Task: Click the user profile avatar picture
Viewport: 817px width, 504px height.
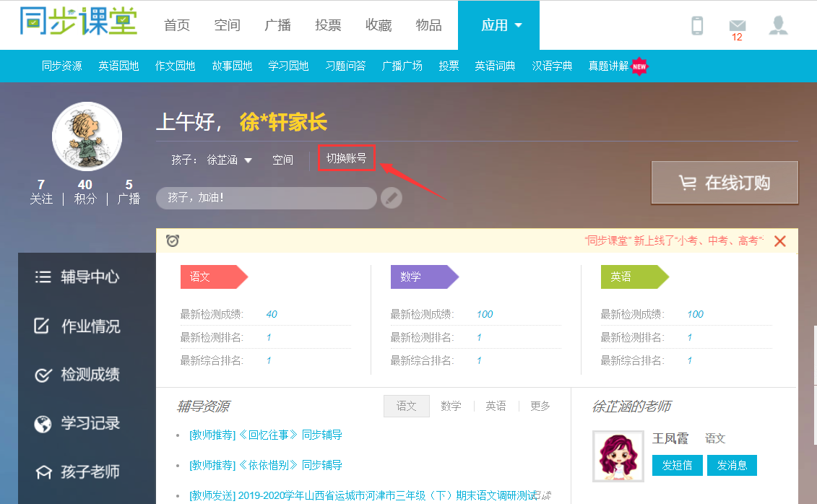Action: (x=87, y=136)
